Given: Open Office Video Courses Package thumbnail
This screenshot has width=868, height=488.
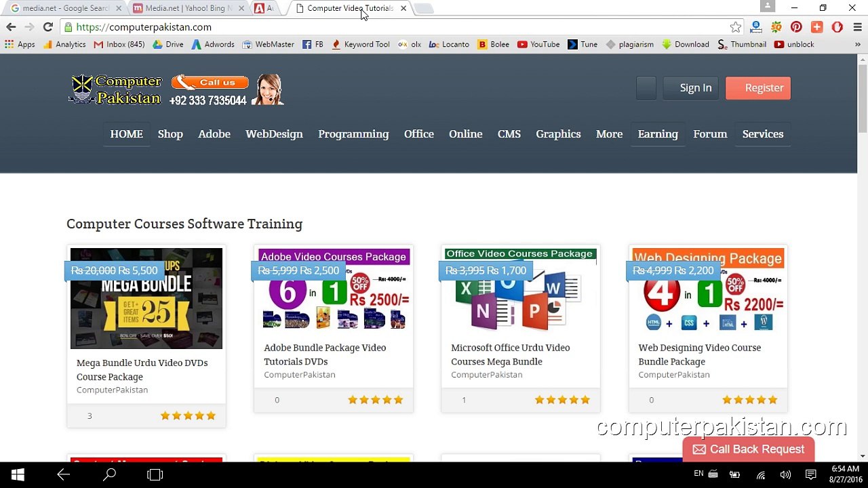Looking at the screenshot, I should point(521,290).
